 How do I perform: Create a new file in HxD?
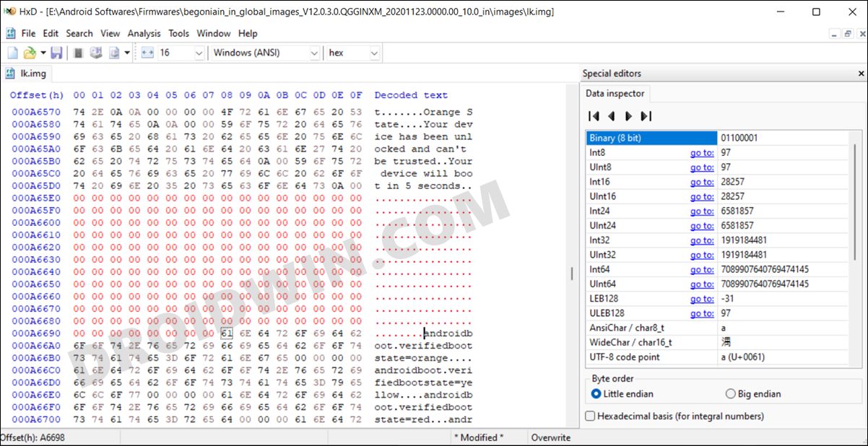click(x=11, y=52)
